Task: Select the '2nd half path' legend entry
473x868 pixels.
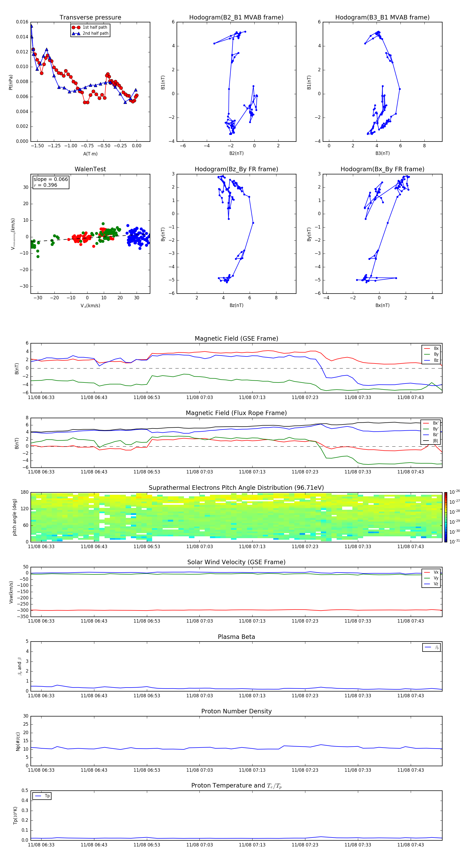Action: pyautogui.click(x=90, y=33)
